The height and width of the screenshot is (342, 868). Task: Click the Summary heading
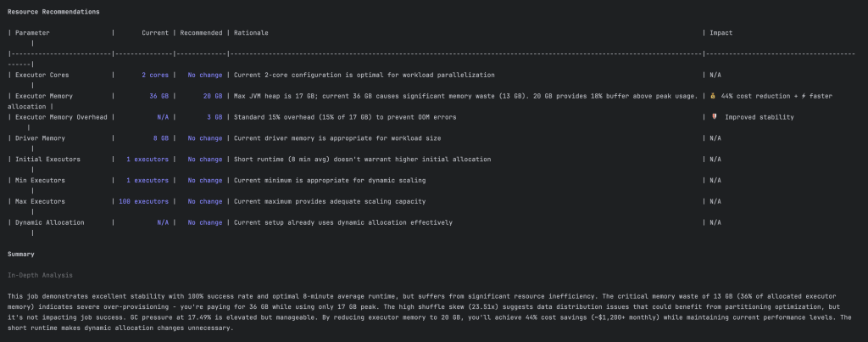(21, 254)
